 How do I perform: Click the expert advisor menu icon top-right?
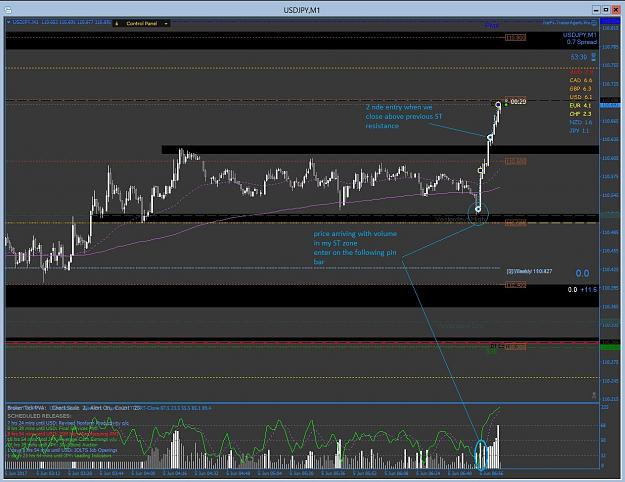[x=594, y=23]
